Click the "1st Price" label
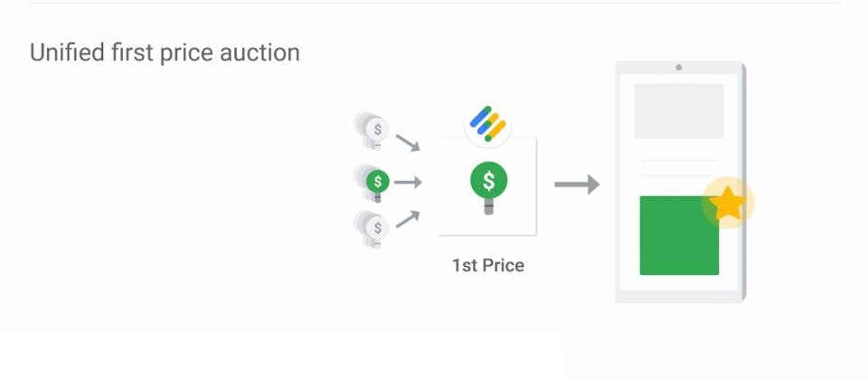 click(x=487, y=265)
